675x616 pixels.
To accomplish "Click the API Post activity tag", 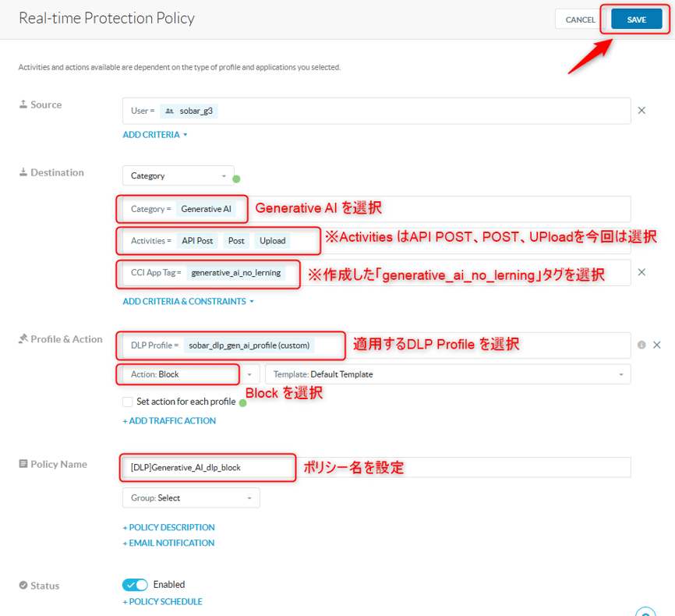I will click(197, 241).
